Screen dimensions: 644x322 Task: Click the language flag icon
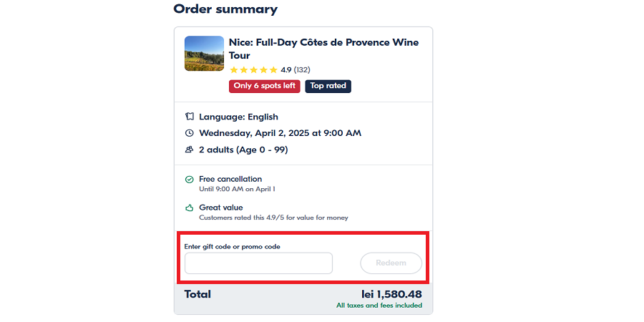(190, 117)
